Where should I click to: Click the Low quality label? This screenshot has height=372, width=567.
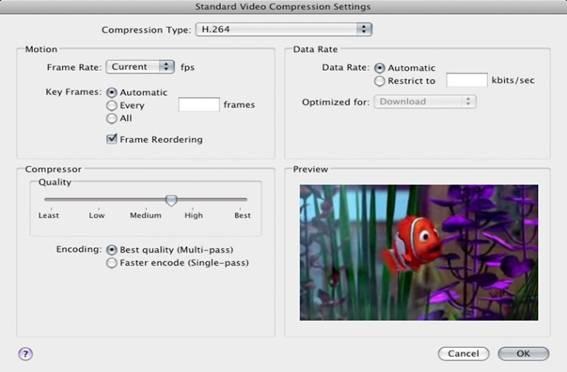point(97,215)
